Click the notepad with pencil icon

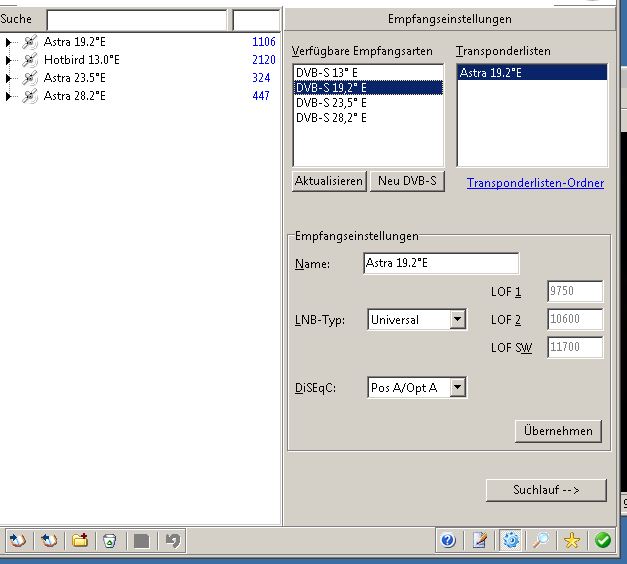coord(480,540)
